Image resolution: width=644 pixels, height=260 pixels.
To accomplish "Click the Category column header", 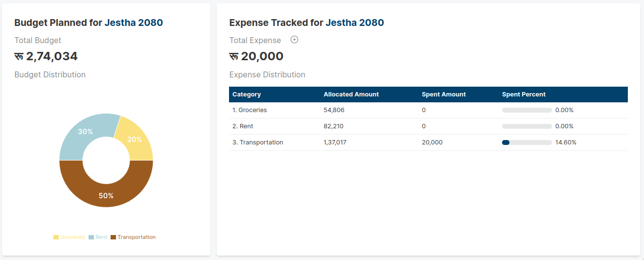I will click(x=247, y=95).
